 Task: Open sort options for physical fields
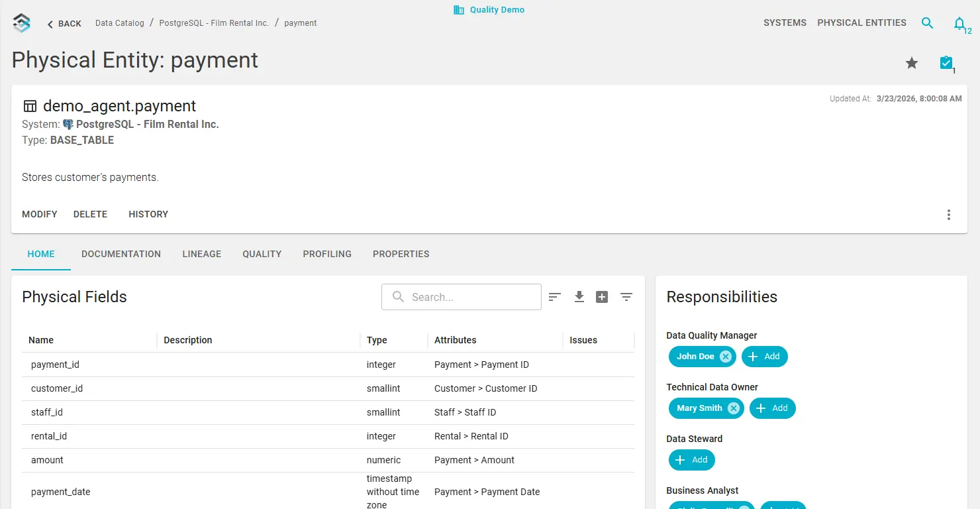(x=555, y=297)
